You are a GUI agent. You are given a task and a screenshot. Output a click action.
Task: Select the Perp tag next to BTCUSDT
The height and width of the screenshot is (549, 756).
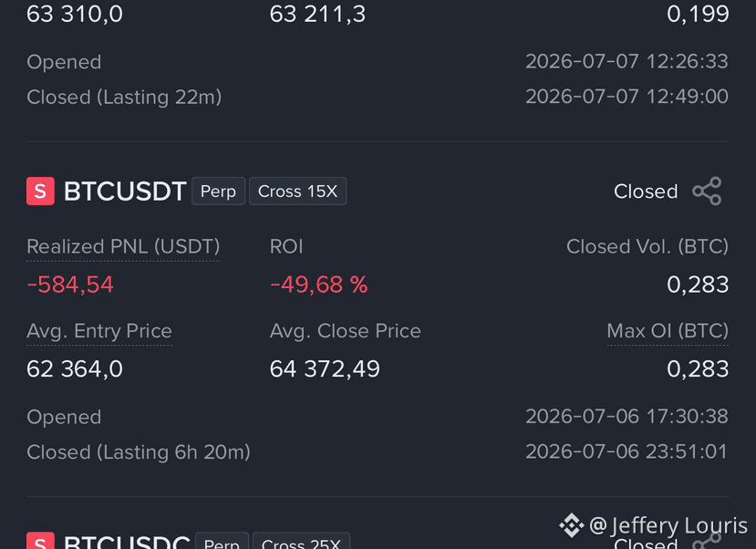(219, 192)
